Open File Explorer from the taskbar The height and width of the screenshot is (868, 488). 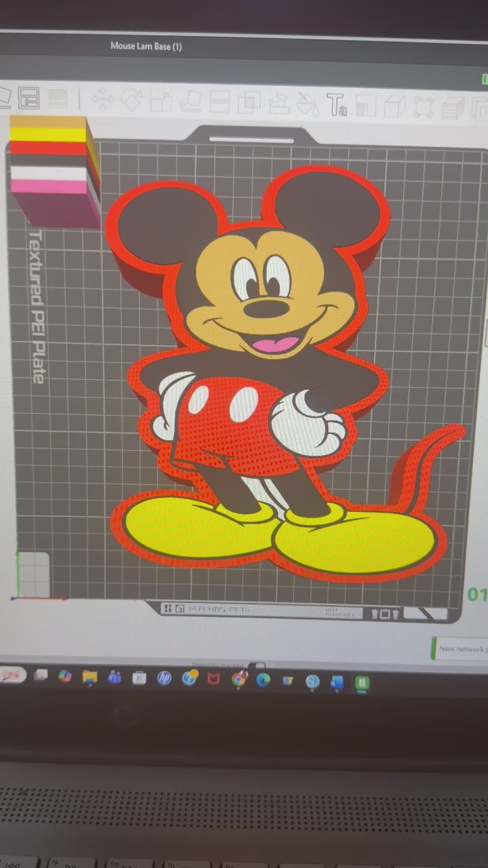[x=89, y=676]
